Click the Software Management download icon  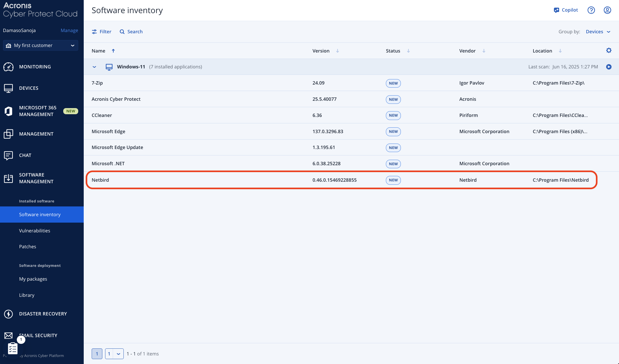coord(9,178)
